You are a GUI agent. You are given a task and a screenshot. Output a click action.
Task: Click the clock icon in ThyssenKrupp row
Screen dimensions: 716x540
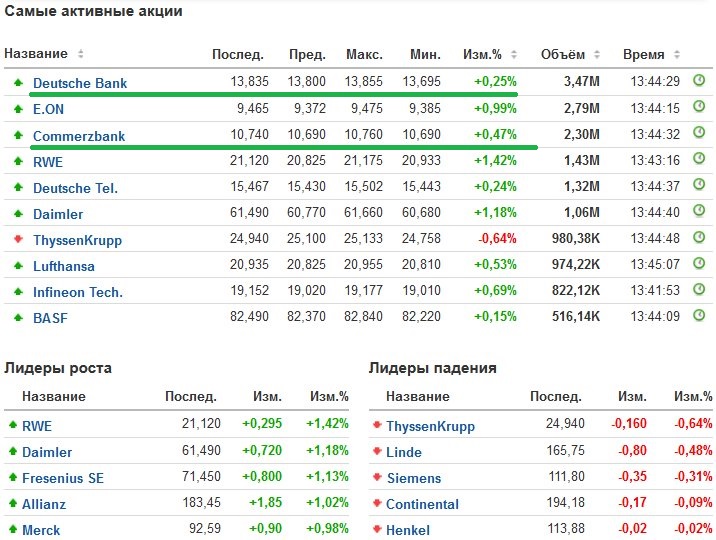click(x=699, y=238)
